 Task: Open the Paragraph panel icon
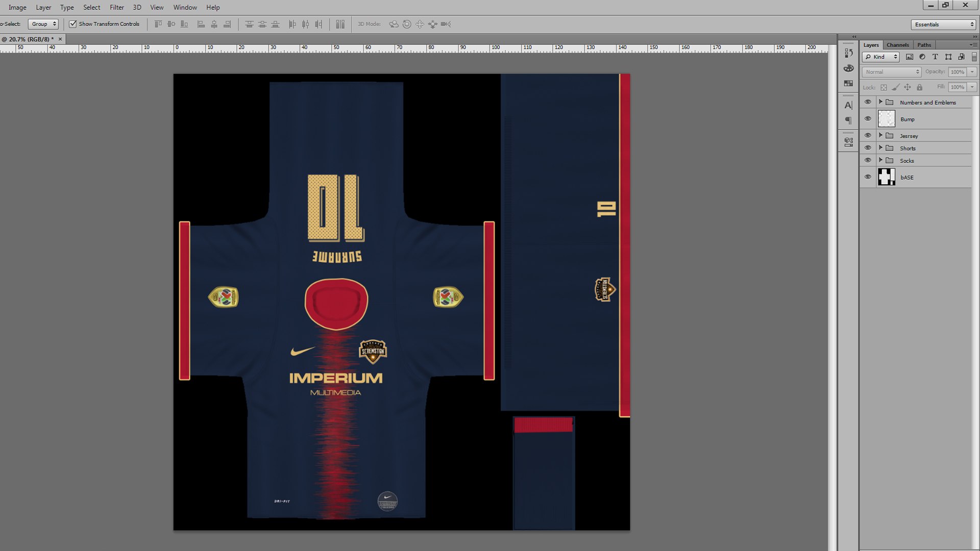pos(848,120)
